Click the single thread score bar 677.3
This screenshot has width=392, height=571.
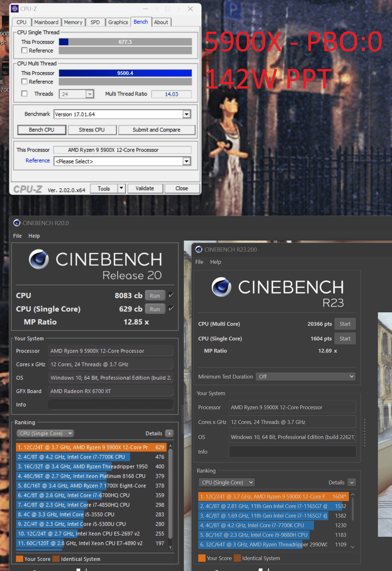(x=125, y=42)
